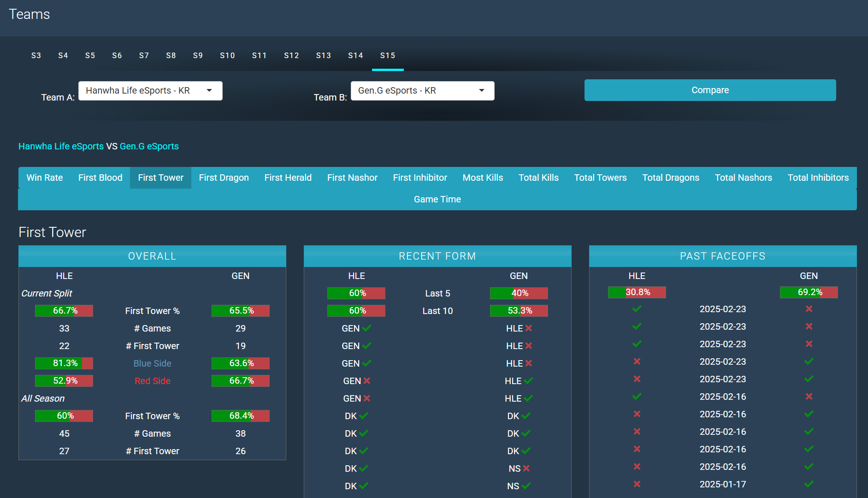Click the Blue Side label
The height and width of the screenshot is (498, 868).
click(153, 363)
